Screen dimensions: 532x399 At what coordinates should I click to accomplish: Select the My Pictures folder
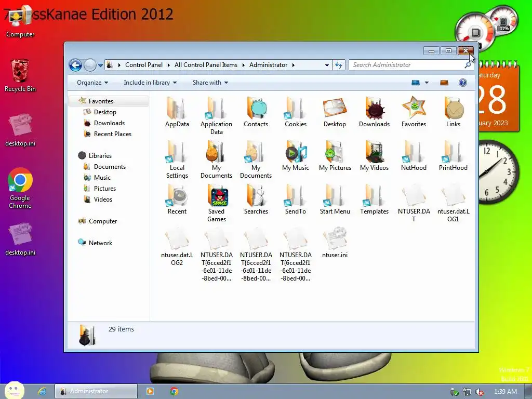[335, 156]
